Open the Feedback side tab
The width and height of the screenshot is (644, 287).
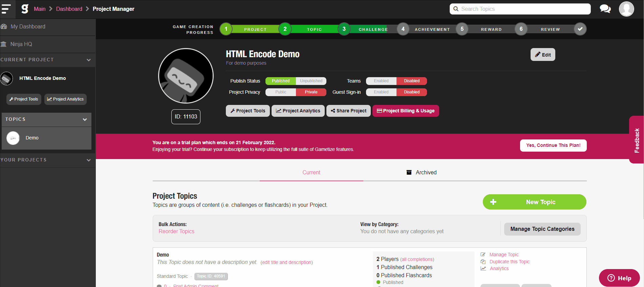click(637, 140)
